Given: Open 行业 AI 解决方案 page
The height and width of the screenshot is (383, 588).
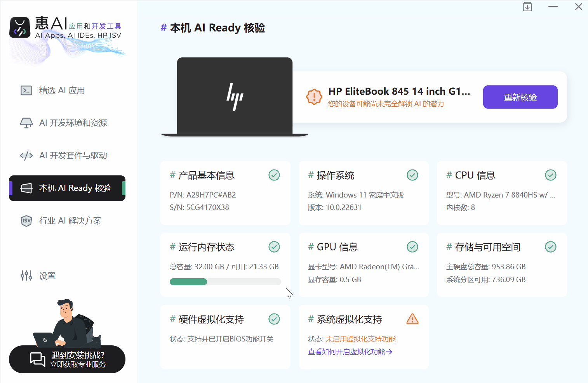Looking at the screenshot, I should 67,221.
